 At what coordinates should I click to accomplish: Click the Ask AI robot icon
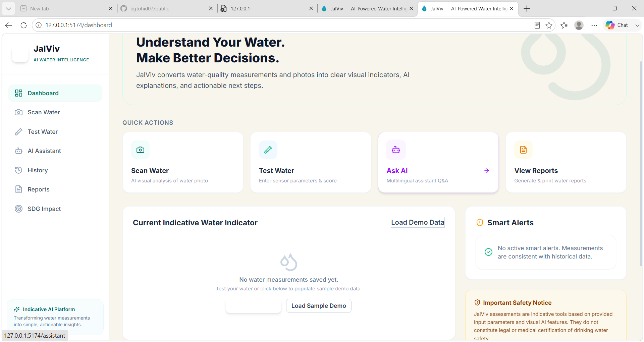tap(396, 150)
